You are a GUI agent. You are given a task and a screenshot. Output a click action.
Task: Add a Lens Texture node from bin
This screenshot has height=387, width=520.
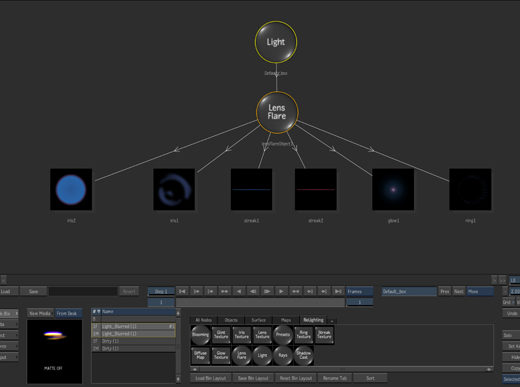tap(262, 335)
